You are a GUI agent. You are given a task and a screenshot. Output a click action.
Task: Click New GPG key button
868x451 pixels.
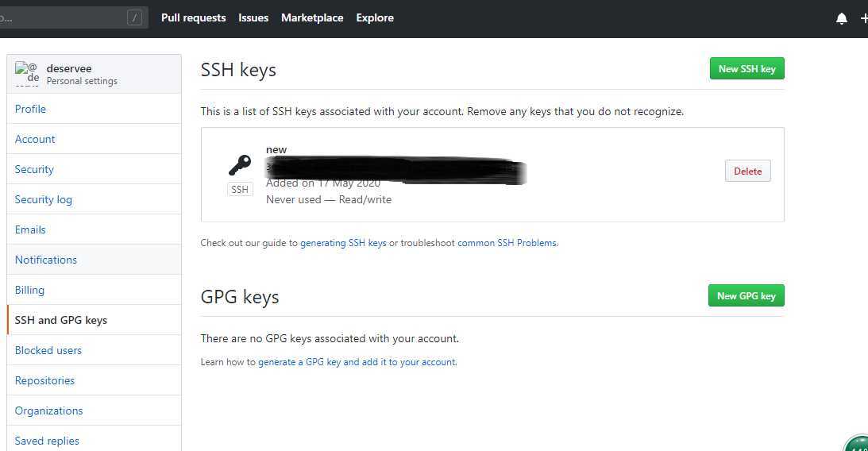[x=746, y=295]
